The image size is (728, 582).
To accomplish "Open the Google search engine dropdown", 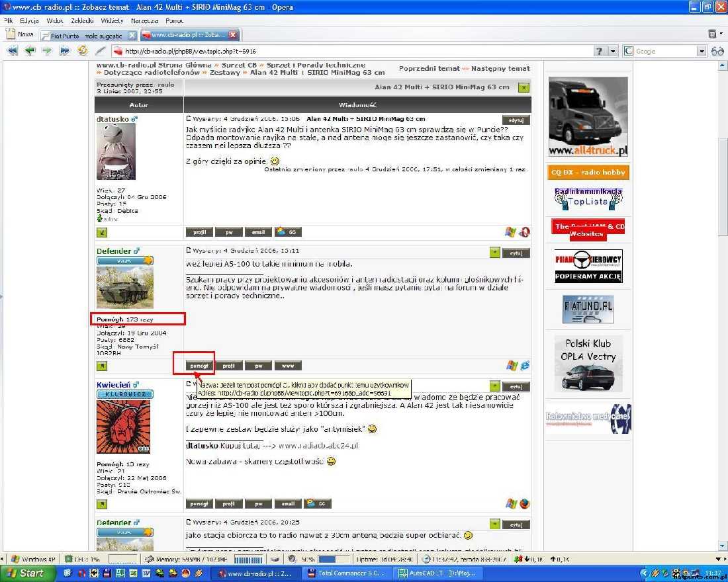I will 702,51.
